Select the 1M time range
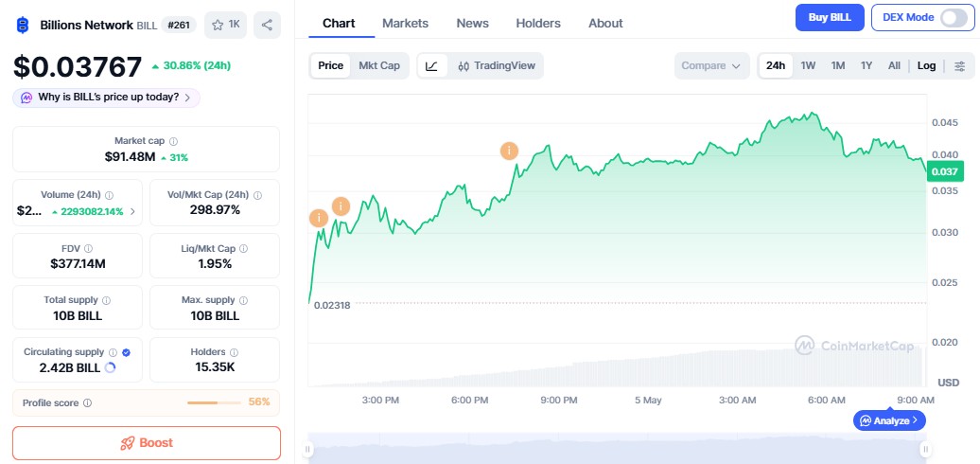The image size is (980, 464). click(838, 65)
